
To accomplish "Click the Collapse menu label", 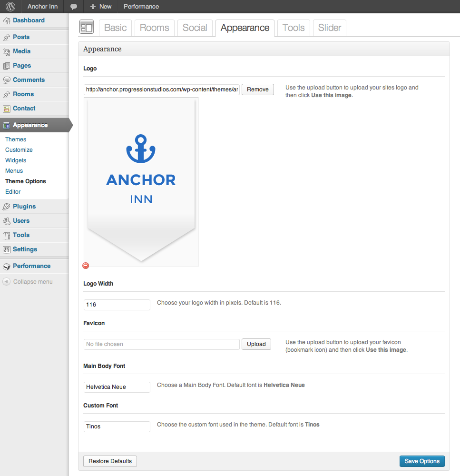I will [x=33, y=282].
